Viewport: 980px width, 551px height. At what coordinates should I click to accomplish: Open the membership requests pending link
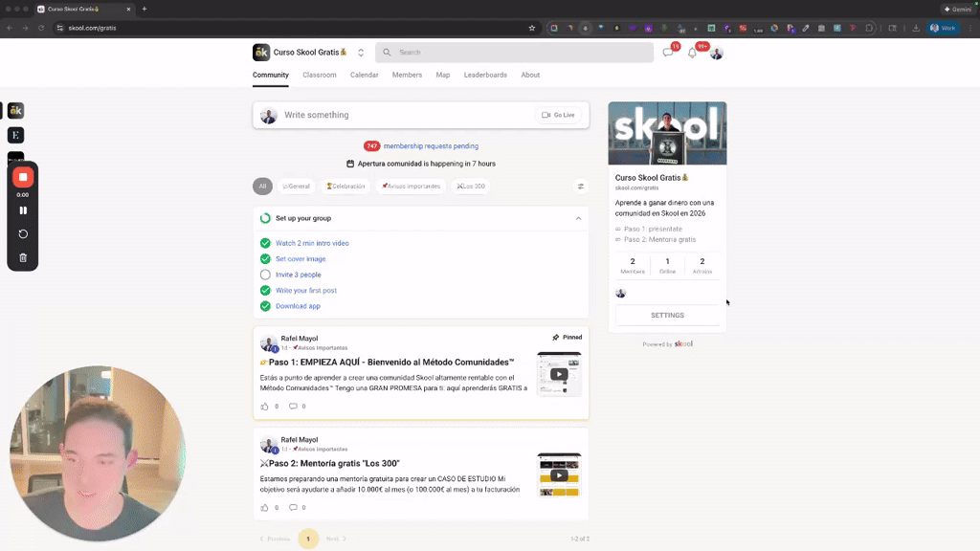[x=432, y=146]
